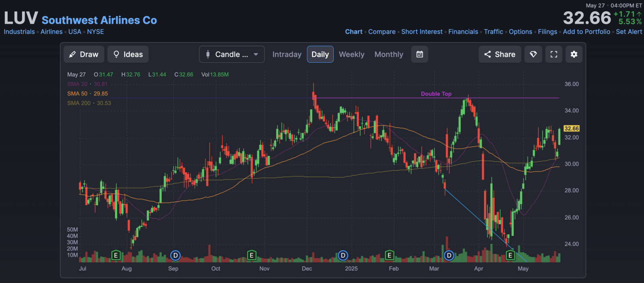Click the diamond premium icon
This screenshot has height=283, width=644.
(x=533, y=54)
